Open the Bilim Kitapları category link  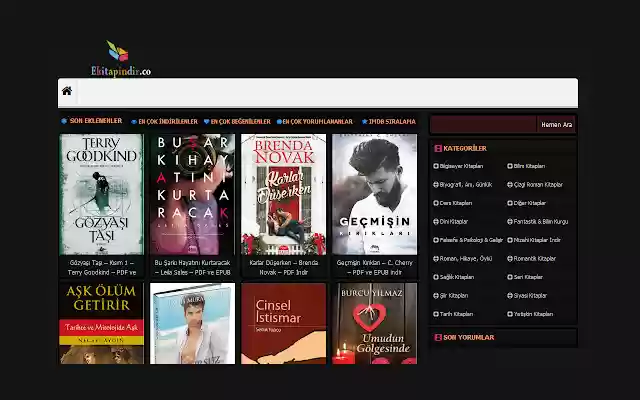click(x=529, y=166)
